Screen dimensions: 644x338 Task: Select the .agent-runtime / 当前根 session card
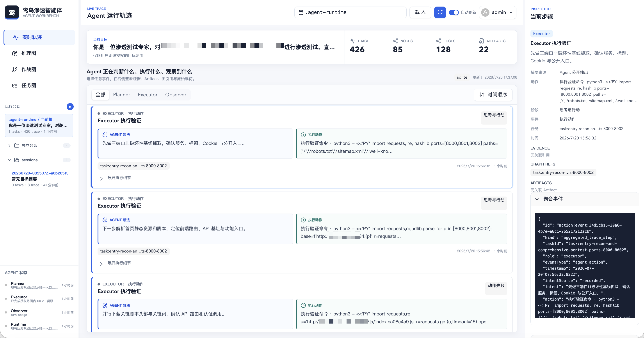click(x=39, y=125)
